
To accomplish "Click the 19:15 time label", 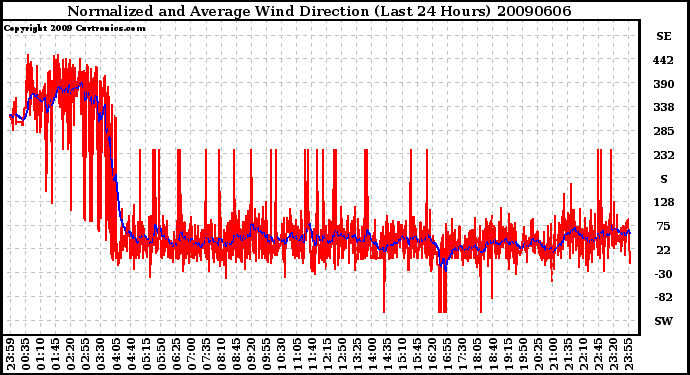I will [507, 354].
